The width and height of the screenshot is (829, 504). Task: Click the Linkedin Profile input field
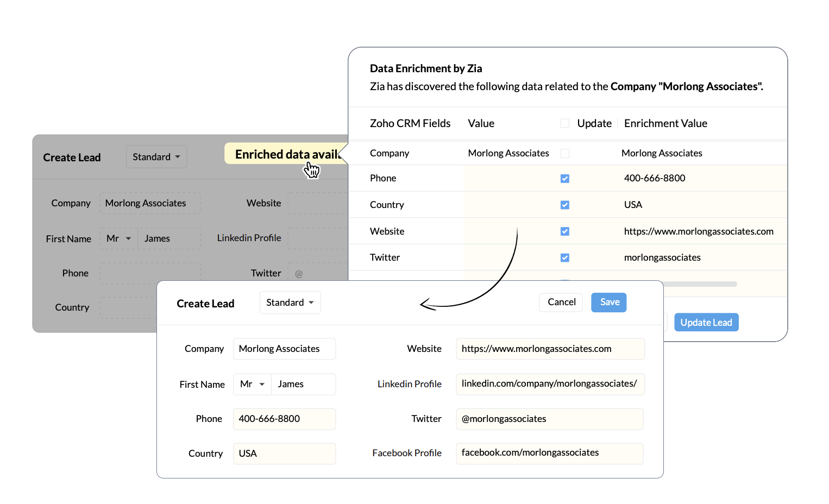pyautogui.click(x=550, y=384)
